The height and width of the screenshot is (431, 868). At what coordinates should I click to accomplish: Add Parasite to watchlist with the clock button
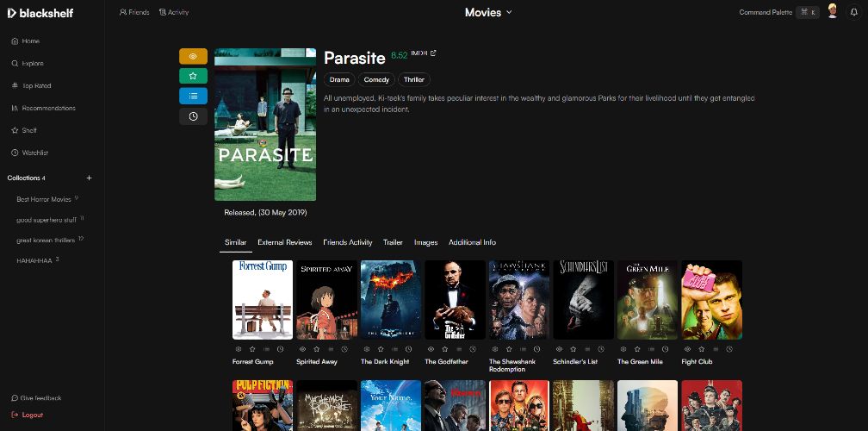pos(193,116)
